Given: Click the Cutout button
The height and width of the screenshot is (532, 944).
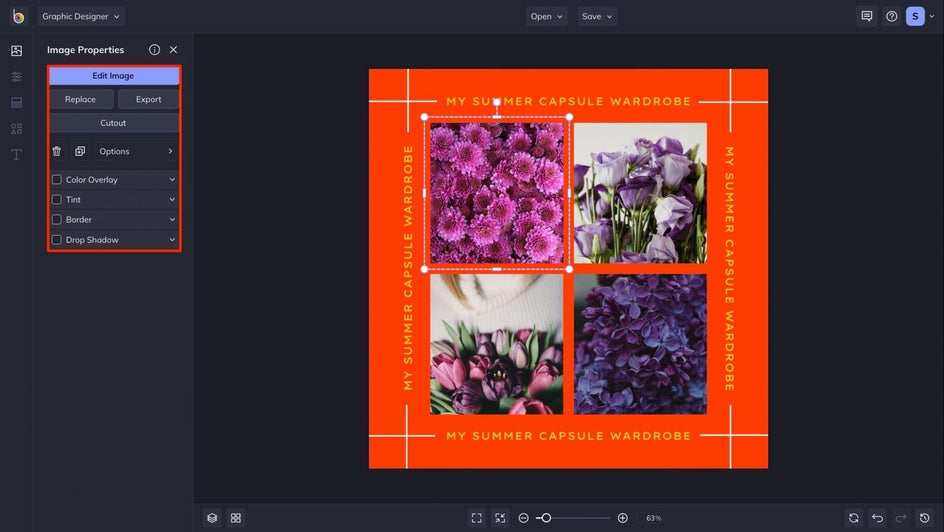Looking at the screenshot, I should [114, 123].
